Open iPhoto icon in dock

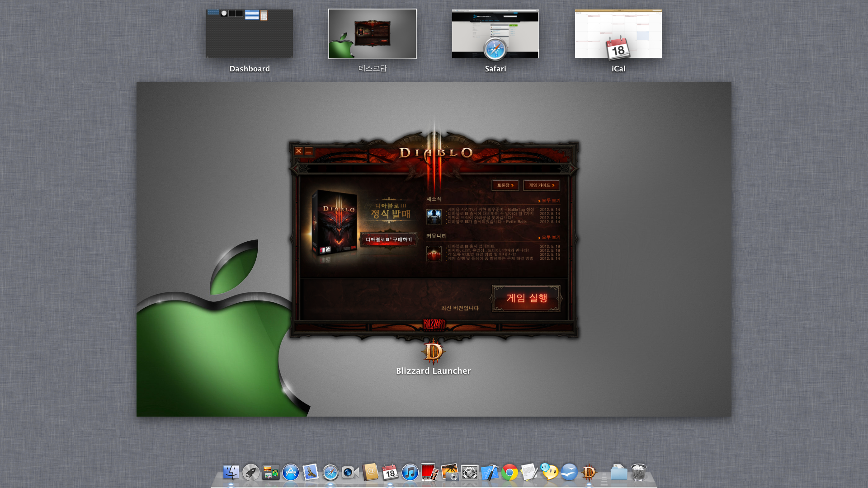450,473
